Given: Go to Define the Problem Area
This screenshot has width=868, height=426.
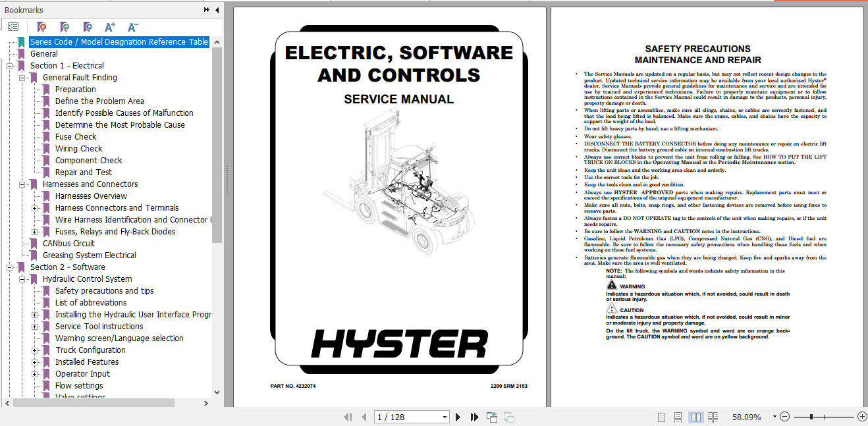Looking at the screenshot, I should pyautogui.click(x=99, y=101).
